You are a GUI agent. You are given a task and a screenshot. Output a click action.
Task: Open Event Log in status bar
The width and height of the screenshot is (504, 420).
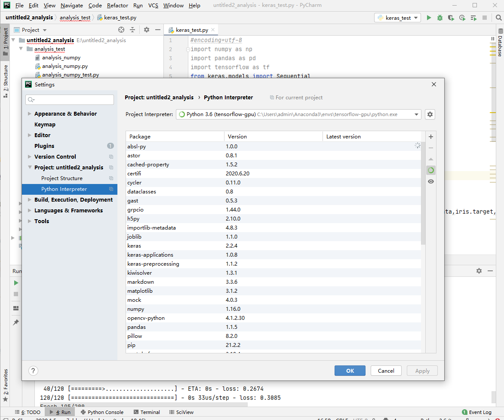[x=476, y=412]
